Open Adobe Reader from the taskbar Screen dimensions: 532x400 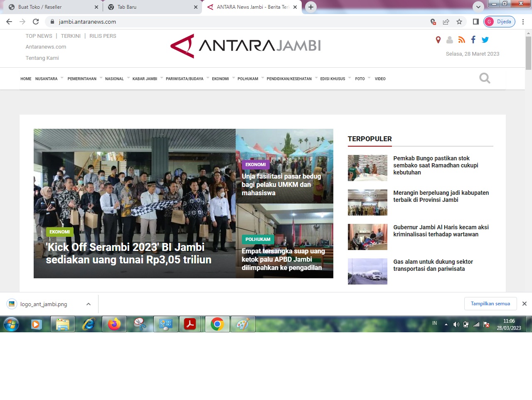point(190,324)
